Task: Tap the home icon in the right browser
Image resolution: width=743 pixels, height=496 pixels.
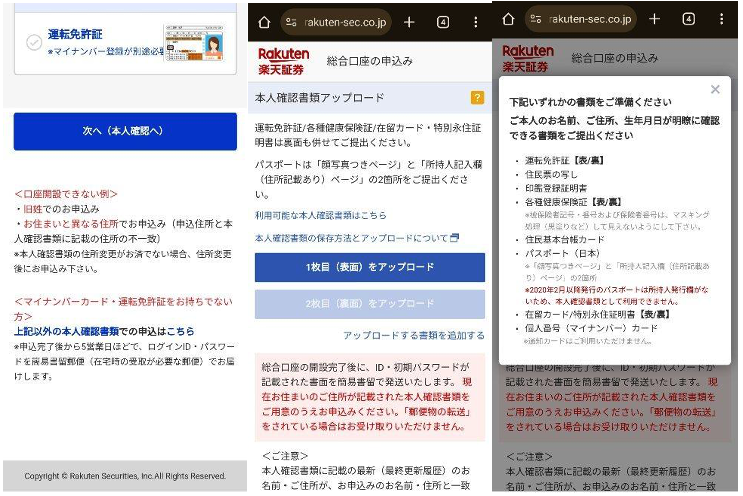Action: coord(508,19)
